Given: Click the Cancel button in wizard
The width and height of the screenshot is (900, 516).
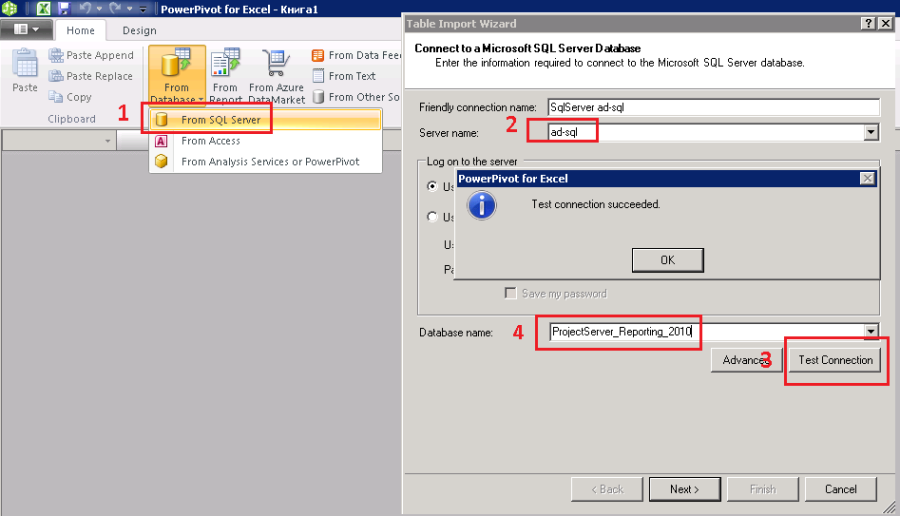Looking at the screenshot, I should [x=840, y=489].
